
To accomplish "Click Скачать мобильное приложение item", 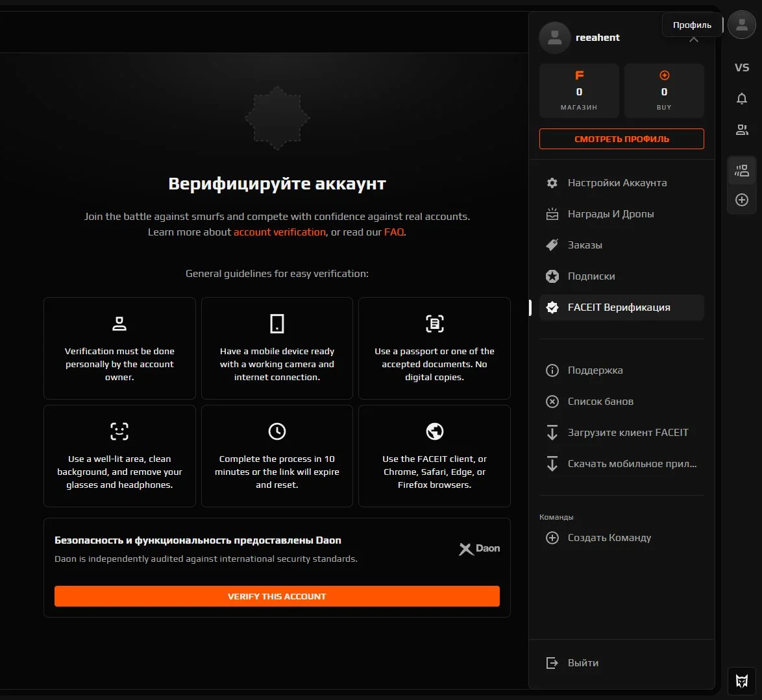I will tap(622, 463).
